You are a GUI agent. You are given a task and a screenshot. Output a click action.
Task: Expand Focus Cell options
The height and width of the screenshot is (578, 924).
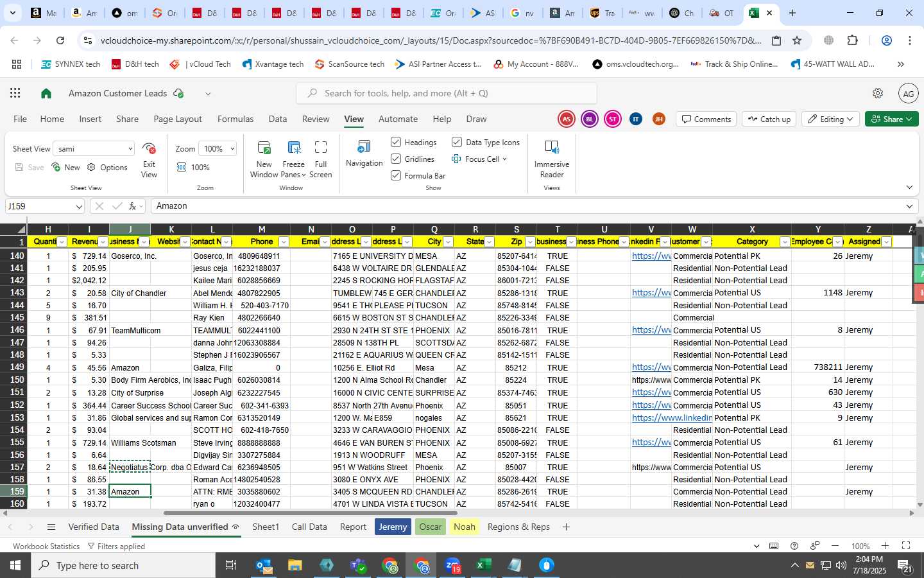pos(504,159)
